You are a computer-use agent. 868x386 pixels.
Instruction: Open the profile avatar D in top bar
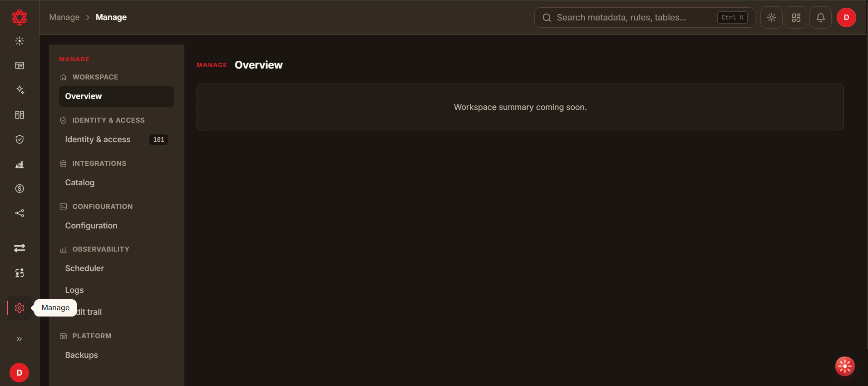pyautogui.click(x=846, y=18)
